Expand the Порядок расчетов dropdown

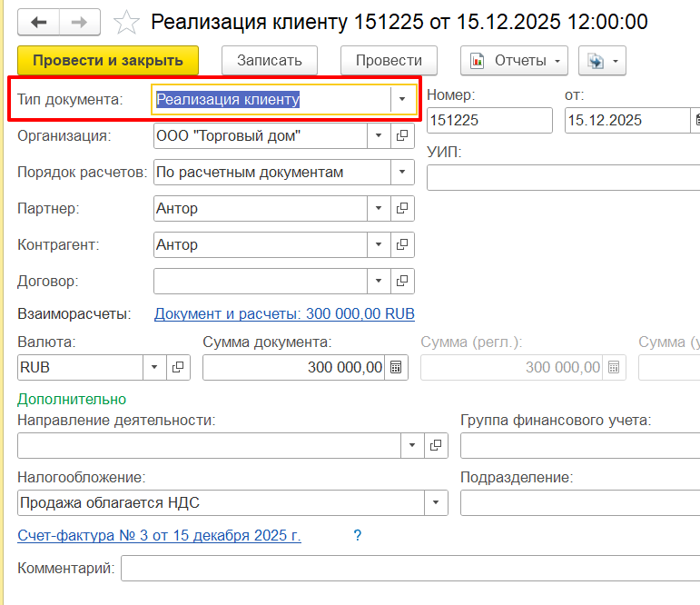click(402, 173)
